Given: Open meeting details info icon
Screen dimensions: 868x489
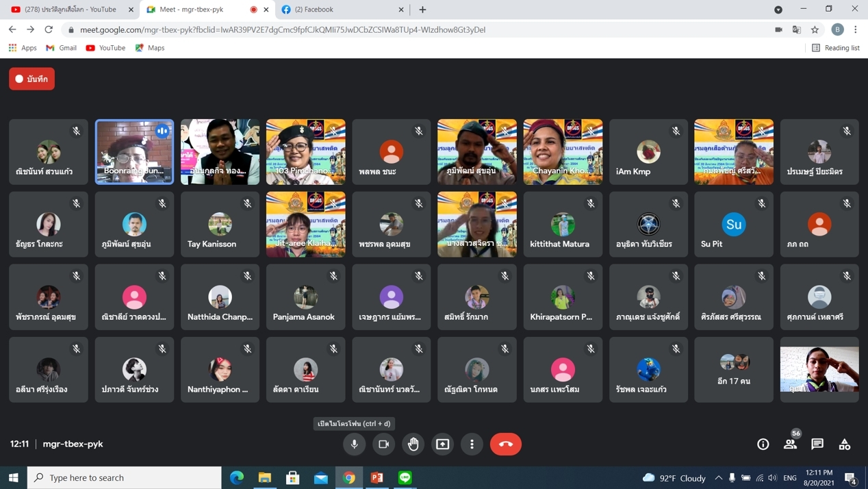Looking at the screenshot, I should (x=763, y=444).
